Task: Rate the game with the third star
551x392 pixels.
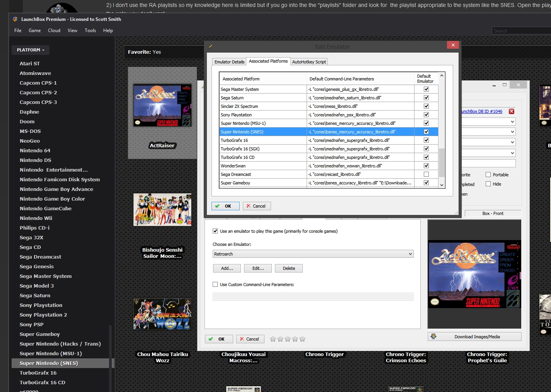Action: point(288,339)
